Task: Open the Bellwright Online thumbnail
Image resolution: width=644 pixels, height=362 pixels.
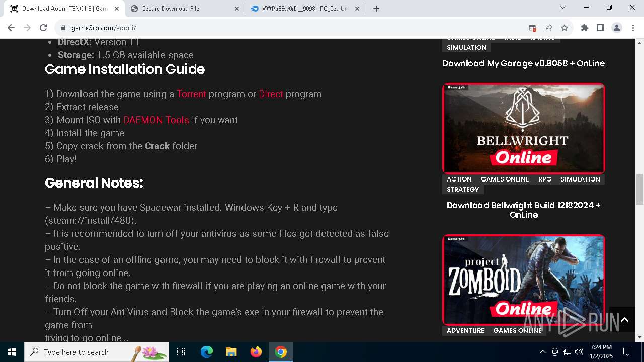Action: (x=523, y=128)
